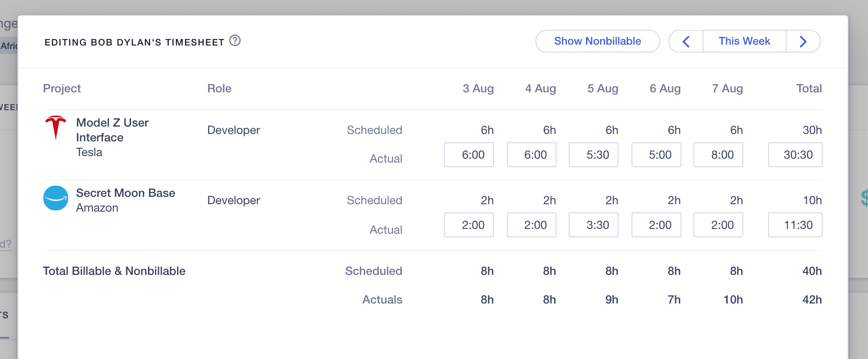This screenshot has height=359, width=868.
Task: Edit Amazon actual hours for 3 Aug
Action: point(469,225)
